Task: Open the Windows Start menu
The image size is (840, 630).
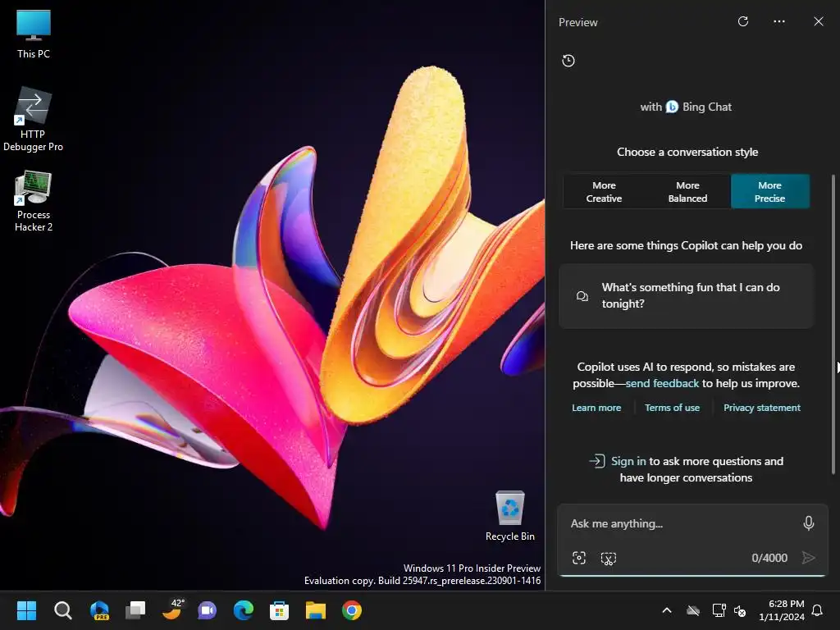Action: [26, 610]
